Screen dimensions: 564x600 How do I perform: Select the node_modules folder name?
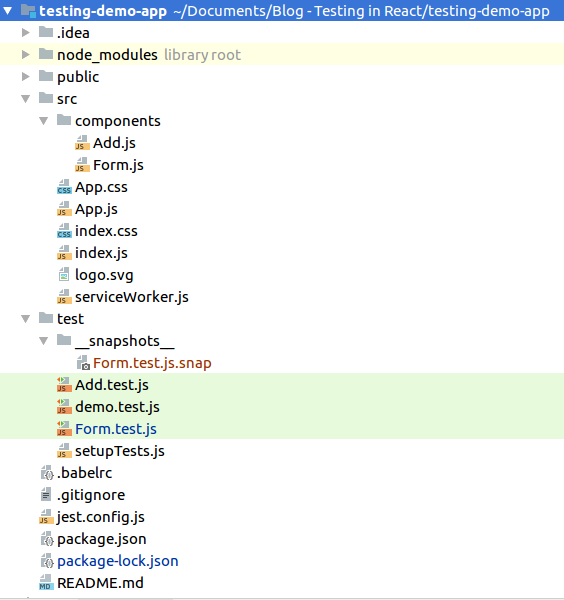107,55
